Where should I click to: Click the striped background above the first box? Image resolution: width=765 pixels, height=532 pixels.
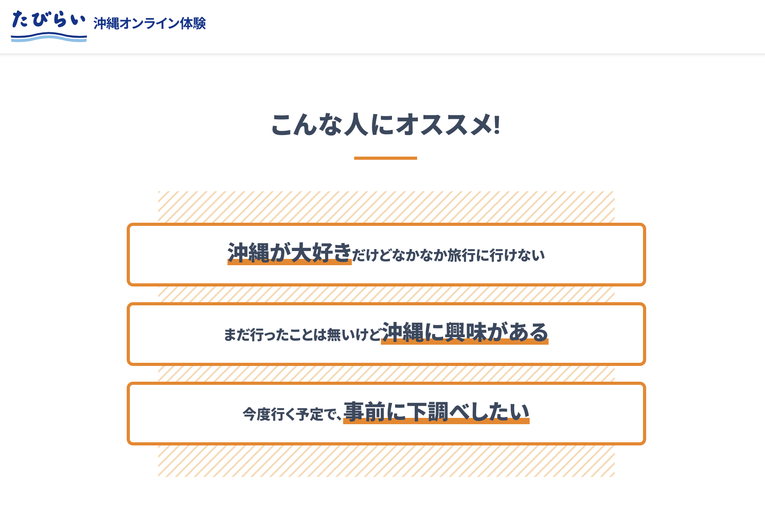tap(386, 207)
